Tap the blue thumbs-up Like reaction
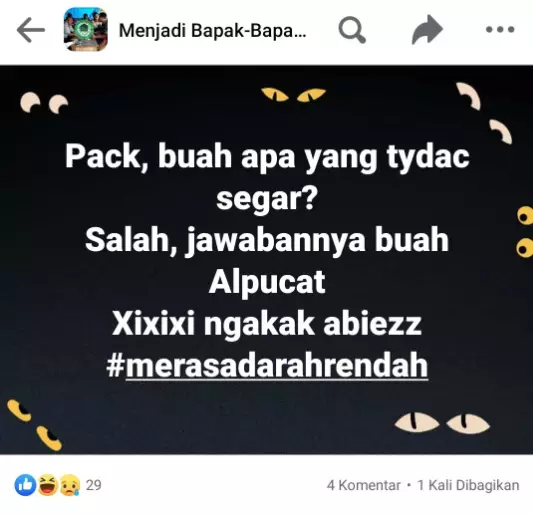 coord(25,485)
